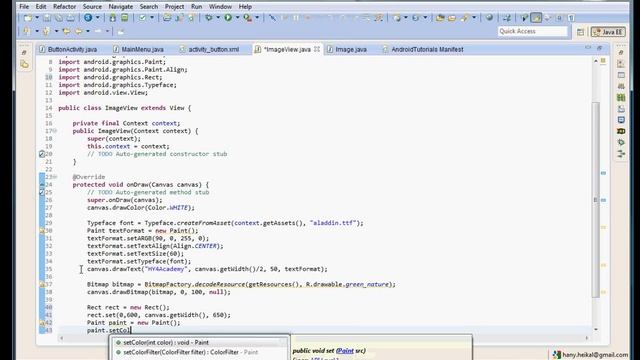
Task: Click the Save icon in the toolbar
Action: (x=47, y=18)
